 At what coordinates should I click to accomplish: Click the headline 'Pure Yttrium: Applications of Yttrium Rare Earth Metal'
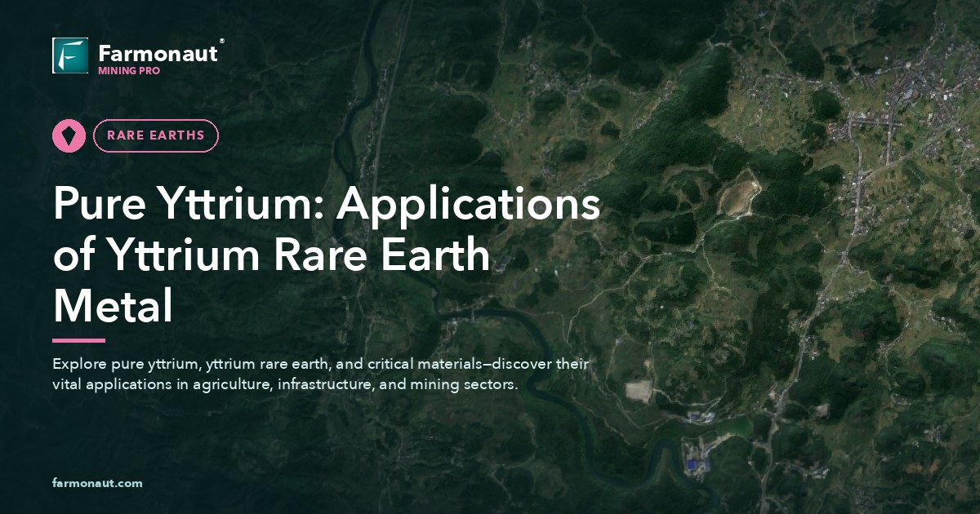pyautogui.click(x=327, y=255)
